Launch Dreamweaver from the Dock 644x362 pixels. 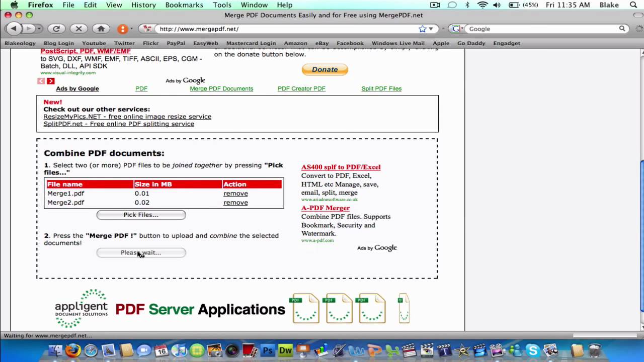pos(285,350)
